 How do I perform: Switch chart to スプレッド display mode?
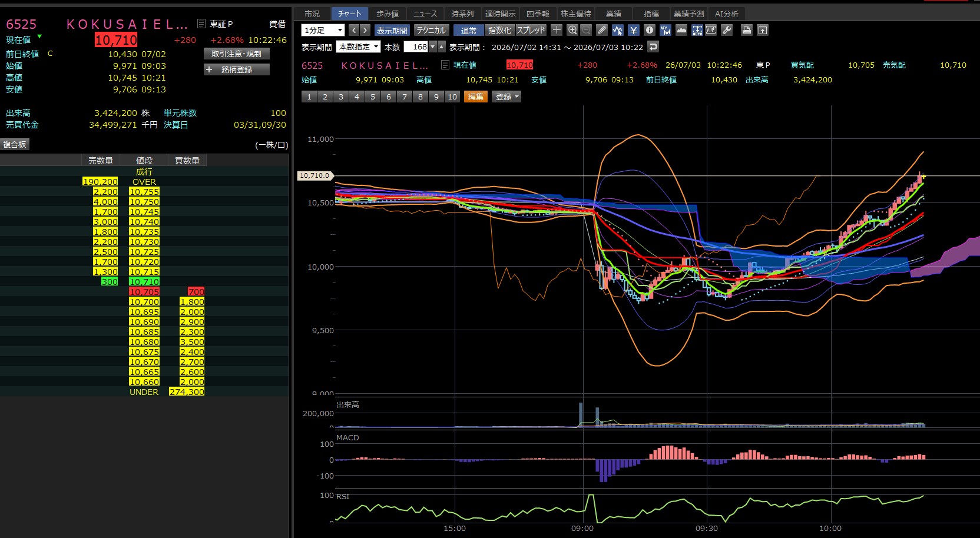pyautogui.click(x=531, y=30)
